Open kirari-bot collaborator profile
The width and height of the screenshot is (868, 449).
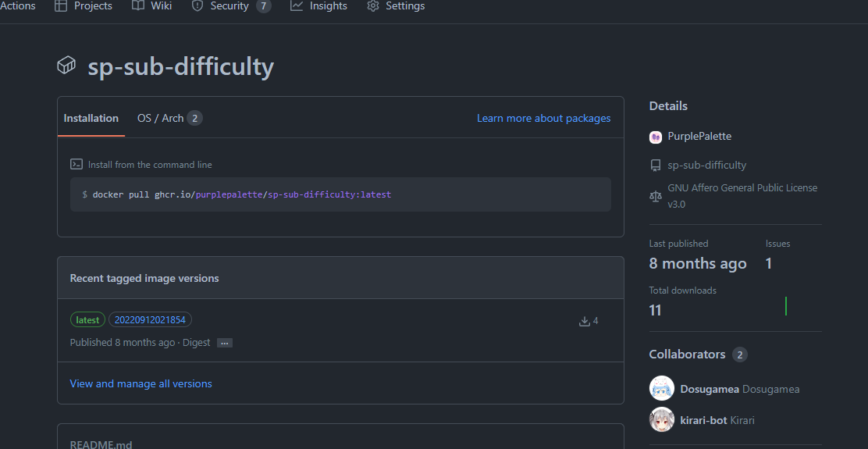pyautogui.click(x=703, y=420)
